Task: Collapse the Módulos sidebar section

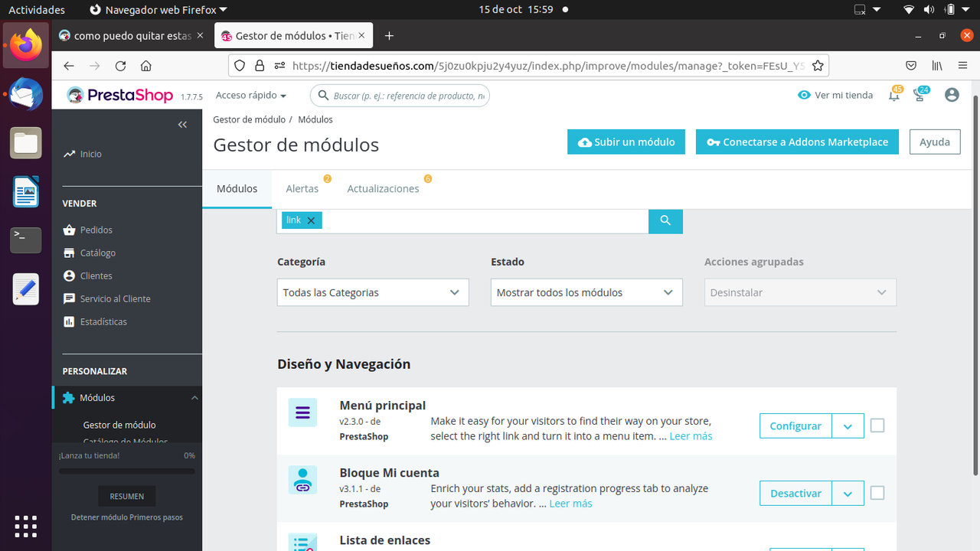Action: pyautogui.click(x=194, y=398)
